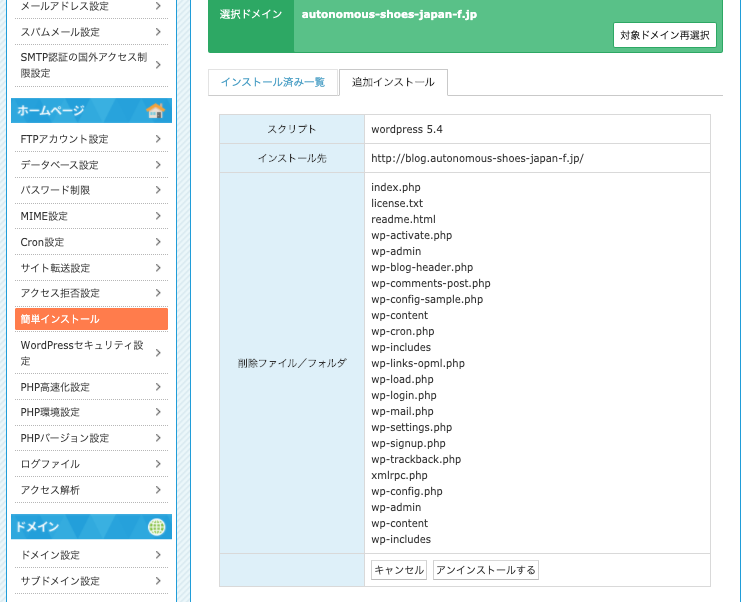Expand the MIME設定 chevron
Viewport: 741px width, 602px height.
pyautogui.click(x=158, y=216)
